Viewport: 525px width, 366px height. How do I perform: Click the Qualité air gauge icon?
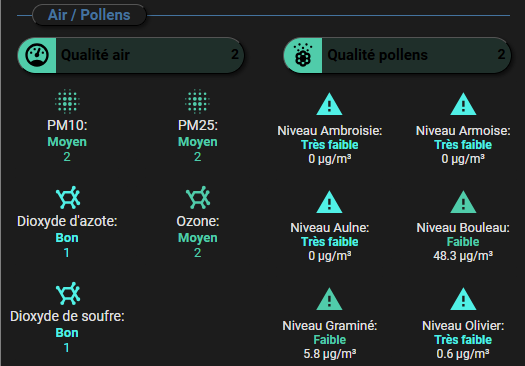(37, 55)
